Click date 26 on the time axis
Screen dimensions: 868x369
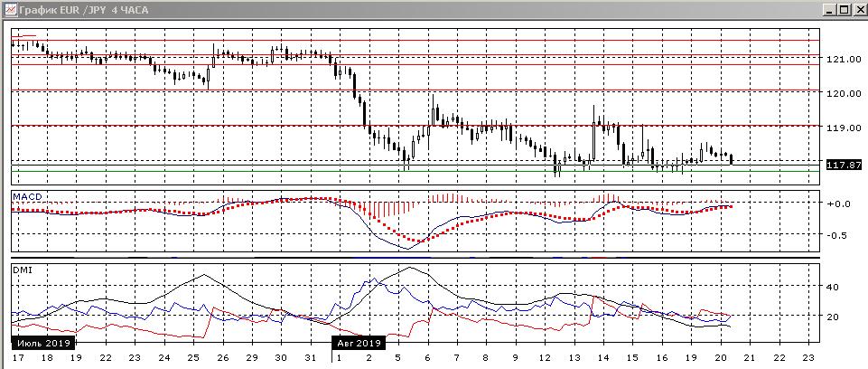tap(222, 358)
